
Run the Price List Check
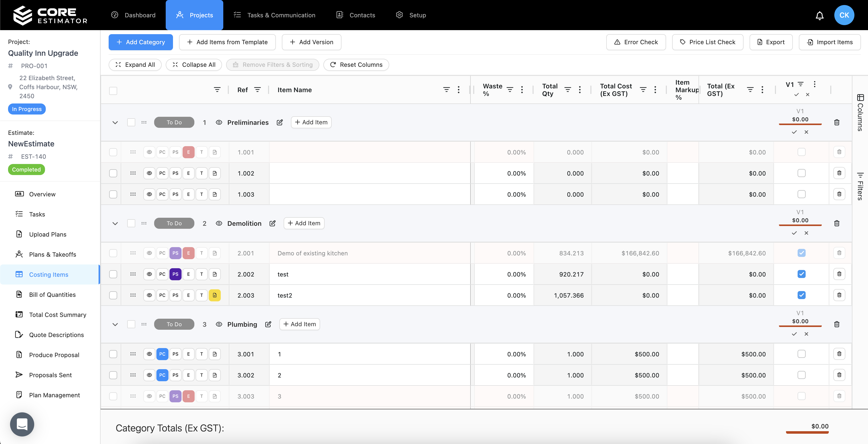pyautogui.click(x=708, y=42)
